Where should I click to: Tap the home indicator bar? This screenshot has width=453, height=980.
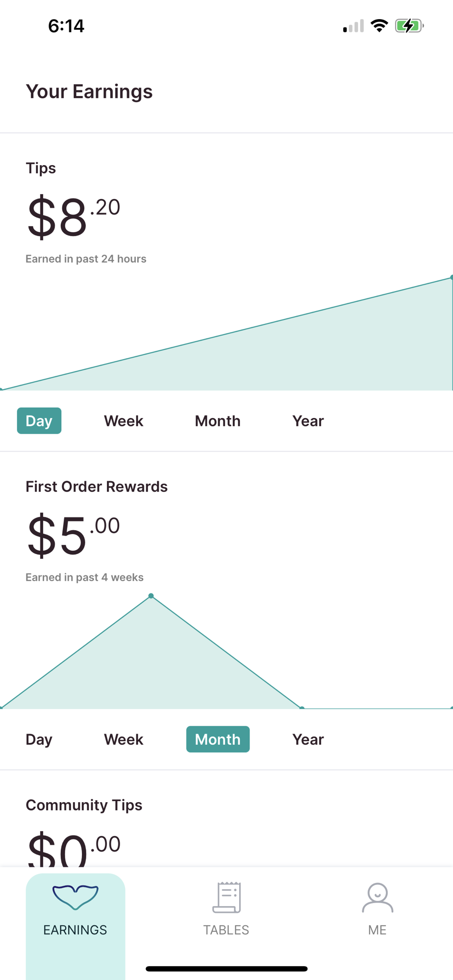(226, 968)
